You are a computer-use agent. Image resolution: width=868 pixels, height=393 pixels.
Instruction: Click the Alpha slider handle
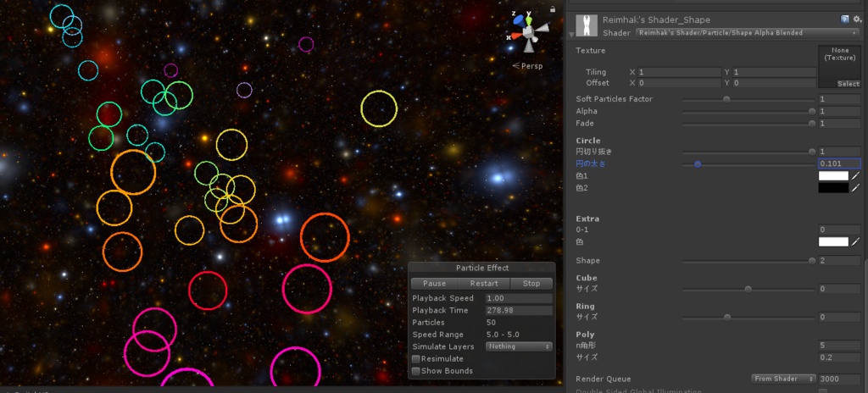811,112
